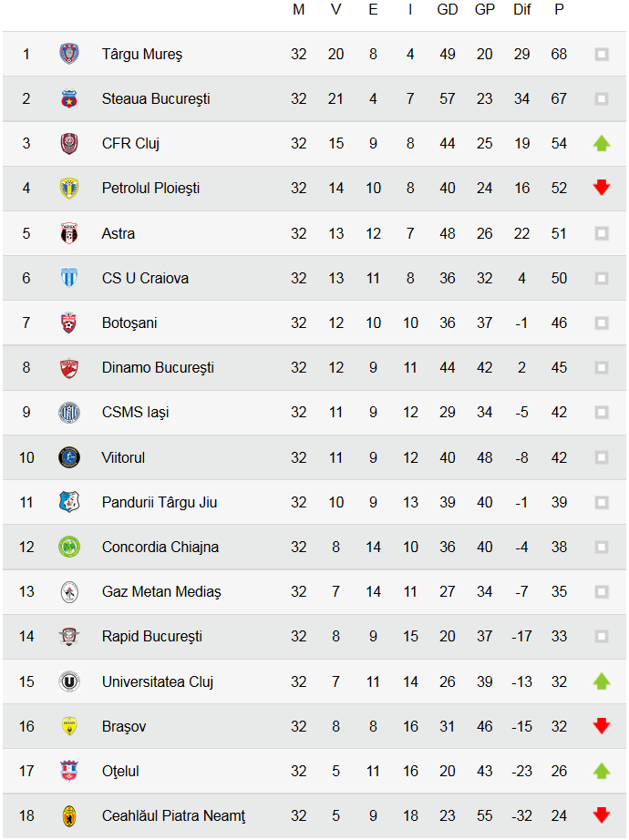Click the Petrolul Ploieşti yellow crest
This screenshot has width=629, height=840.
click(x=69, y=188)
